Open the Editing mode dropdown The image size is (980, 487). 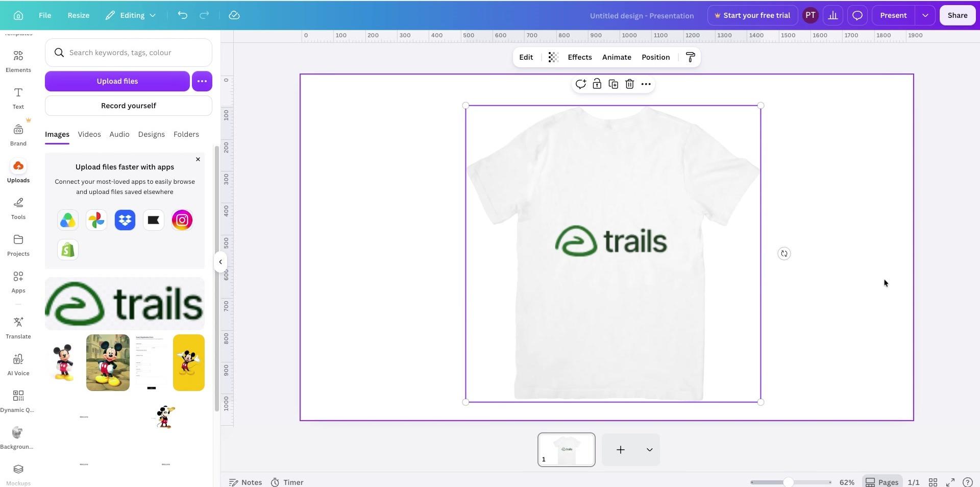pos(131,15)
